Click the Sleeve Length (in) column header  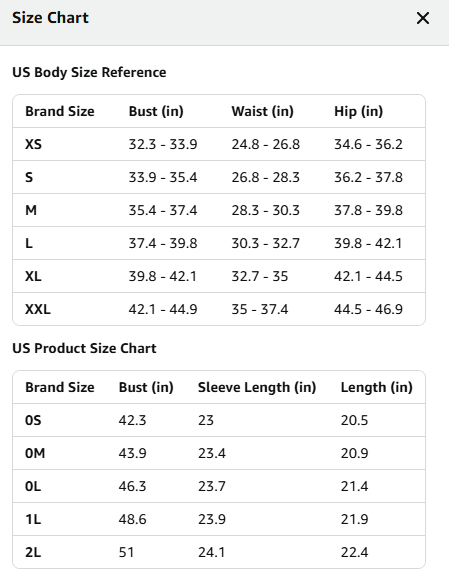(x=257, y=387)
